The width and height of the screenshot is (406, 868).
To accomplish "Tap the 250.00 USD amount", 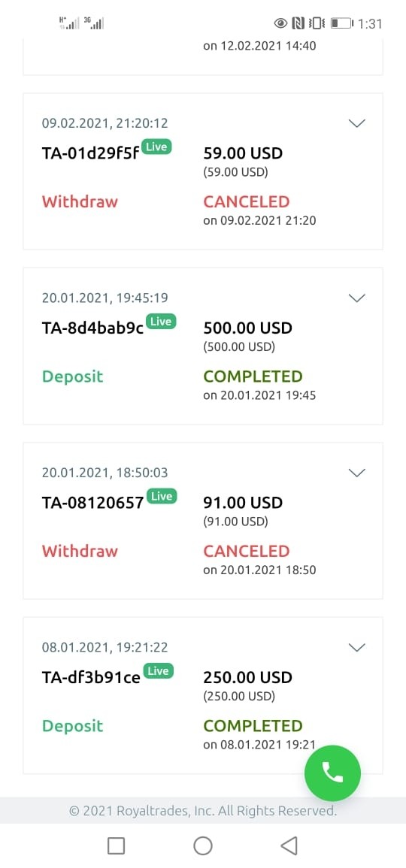I will click(x=247, y=677).
